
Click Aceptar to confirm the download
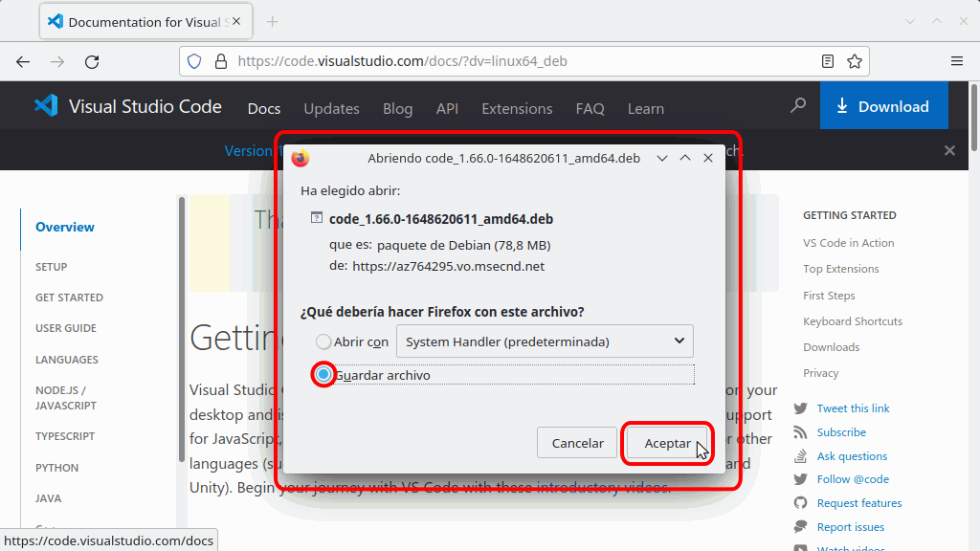tap(667, 443)
